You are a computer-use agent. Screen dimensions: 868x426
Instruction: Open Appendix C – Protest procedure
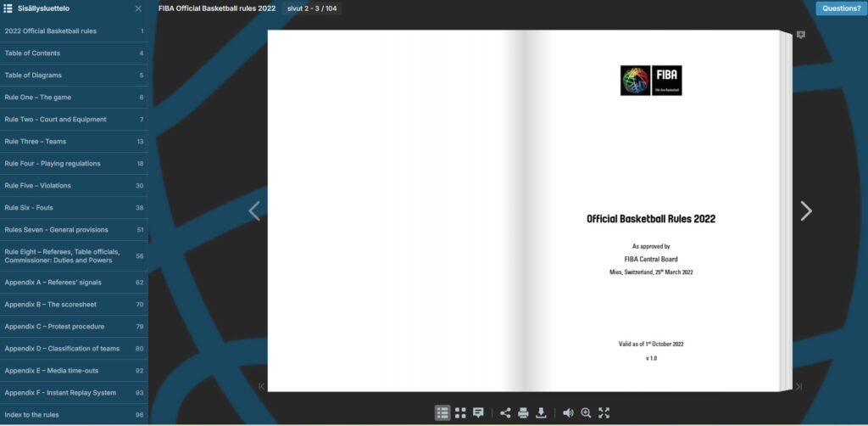(74, 327)
